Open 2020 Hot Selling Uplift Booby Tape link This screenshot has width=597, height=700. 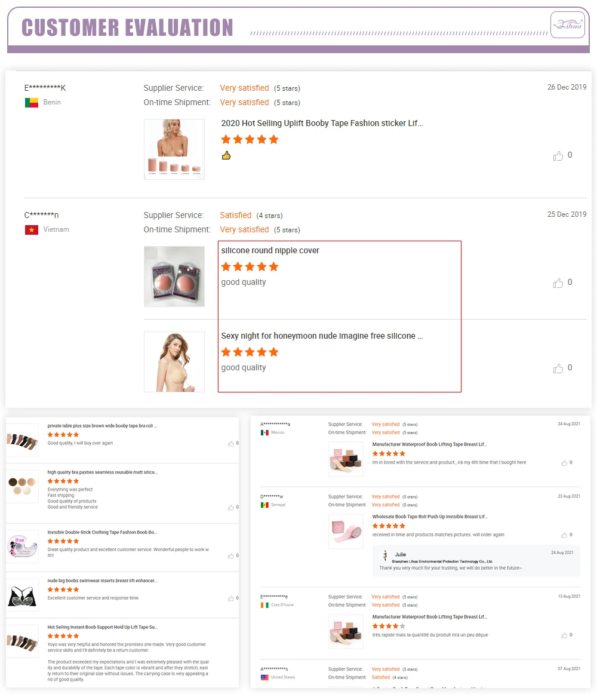[x=322, y=124]
